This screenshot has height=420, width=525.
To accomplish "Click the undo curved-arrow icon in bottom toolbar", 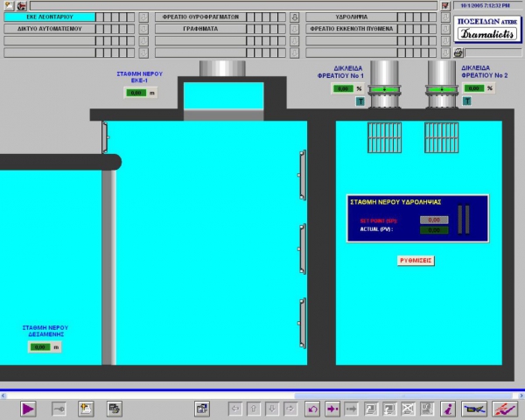I will (x=313, y=408).
